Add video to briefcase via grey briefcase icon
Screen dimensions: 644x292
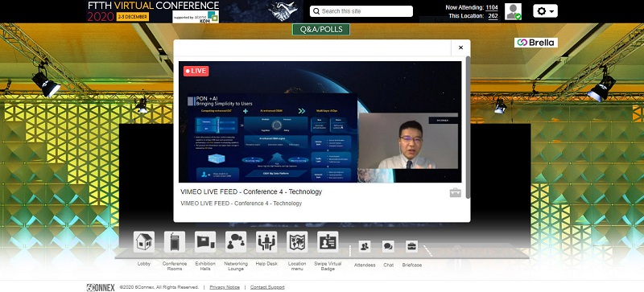455,192
